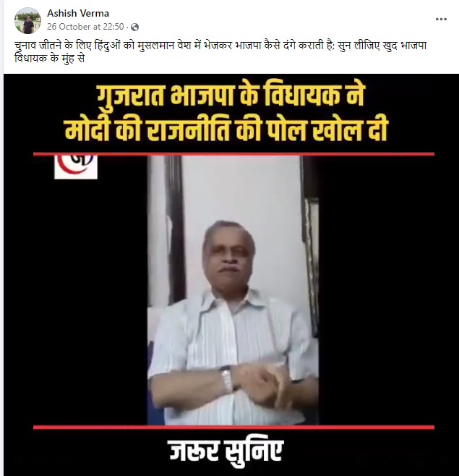Open Ashish Verma's profile name link
The height and width of the screenshot is (476, 459).
click(x=78, y=13)
